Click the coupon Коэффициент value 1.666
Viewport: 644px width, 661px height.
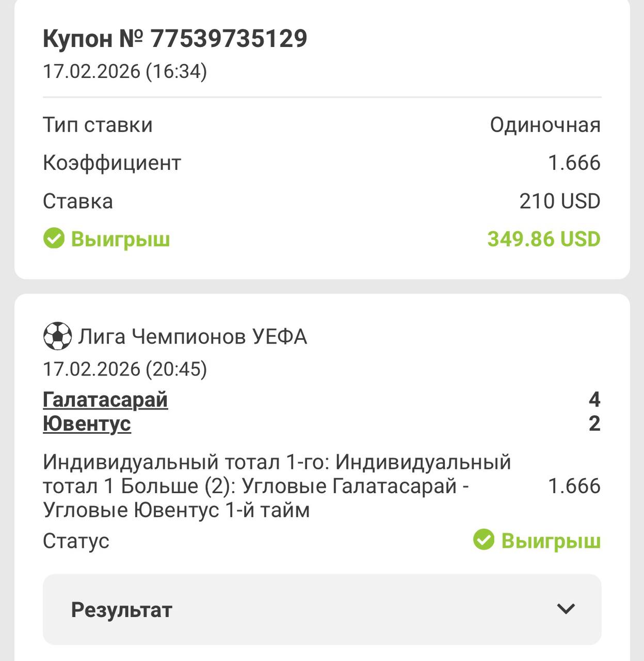[574, 163]
